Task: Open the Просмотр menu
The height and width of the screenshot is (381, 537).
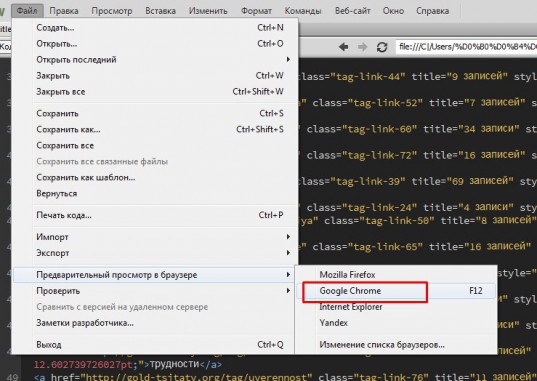Action: pyautogui.click(x=112, y=11)
